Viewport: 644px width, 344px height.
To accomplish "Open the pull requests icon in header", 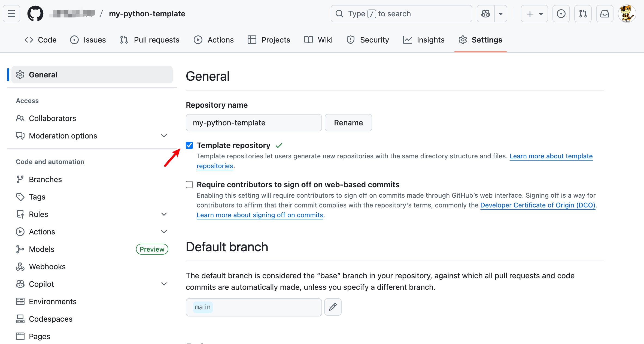I will [x=583, y=14].
